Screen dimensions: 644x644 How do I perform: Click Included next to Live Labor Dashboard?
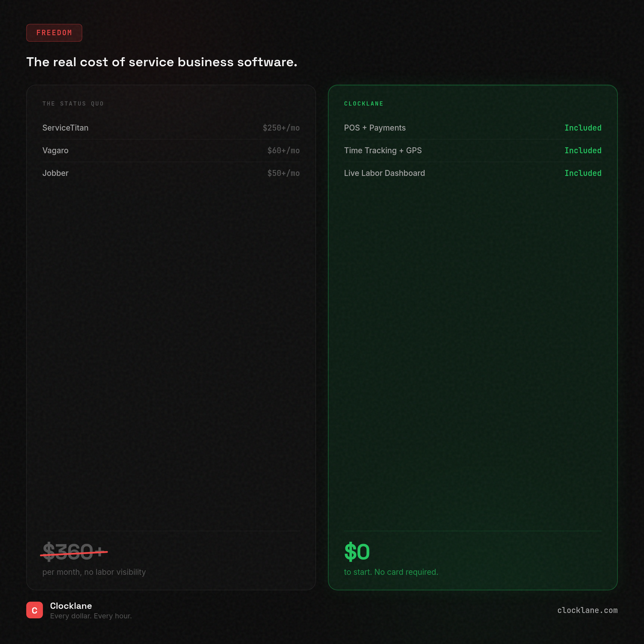pos(583,173)
